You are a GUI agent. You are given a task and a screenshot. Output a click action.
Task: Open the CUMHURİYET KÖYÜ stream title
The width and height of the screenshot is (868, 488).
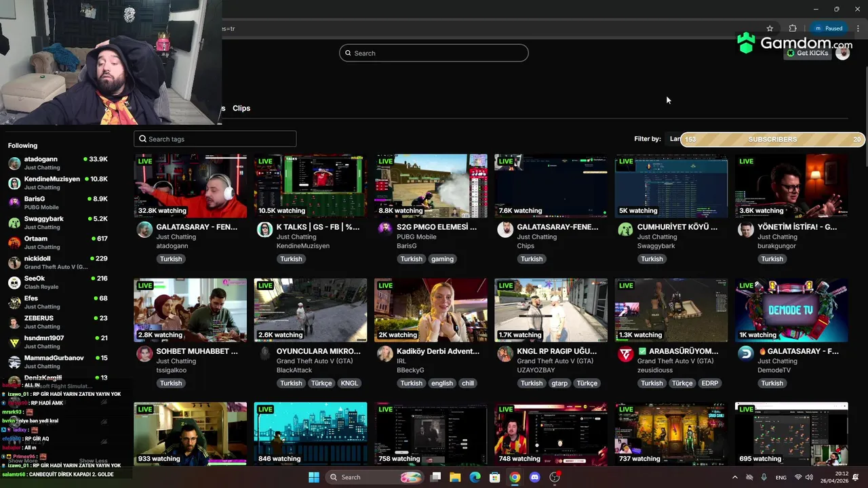[x=677, y=227]
